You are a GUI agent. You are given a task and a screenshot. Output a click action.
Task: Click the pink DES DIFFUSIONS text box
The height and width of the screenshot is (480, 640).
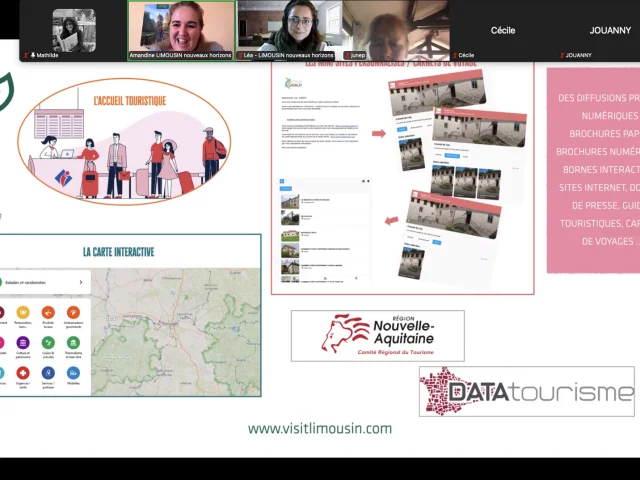pos(593,170)
